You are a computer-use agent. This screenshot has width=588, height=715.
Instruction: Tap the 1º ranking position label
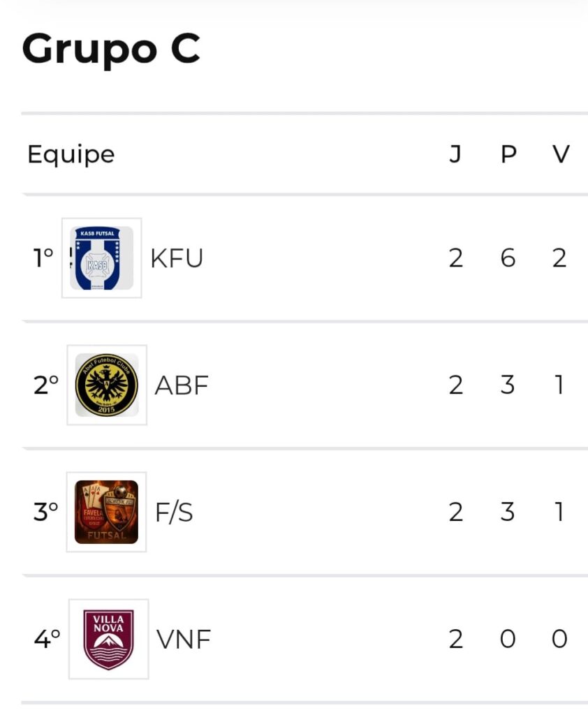(x=43, y=258)
